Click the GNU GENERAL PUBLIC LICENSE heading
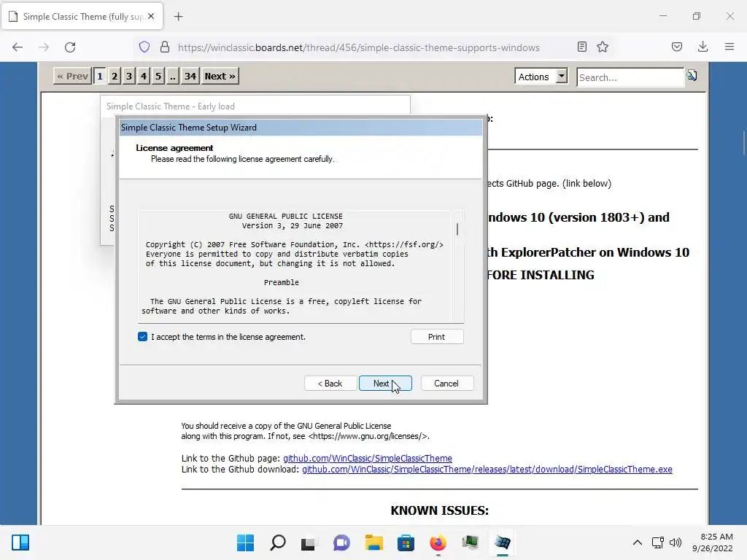Viewport: 747px width, 560px height. point(285,216)
